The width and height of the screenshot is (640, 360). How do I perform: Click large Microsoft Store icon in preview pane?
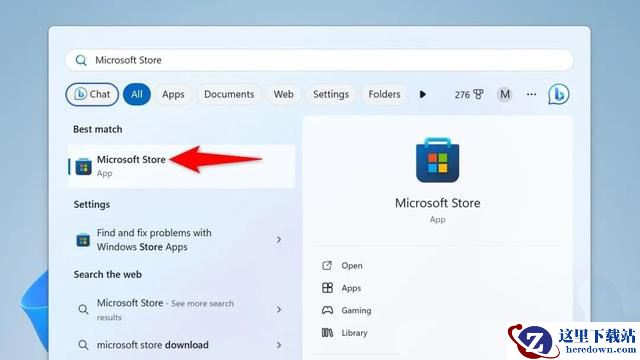click(x=438, y=160)
